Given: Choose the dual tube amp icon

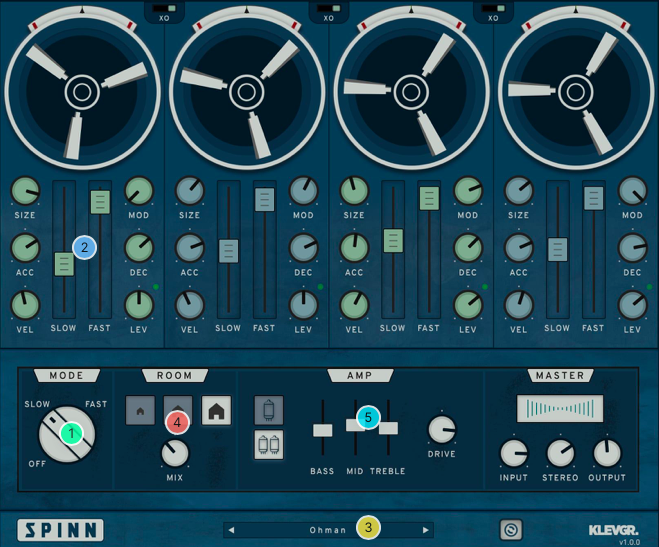Looking at the screenshot, I should [x=269, y=444].
